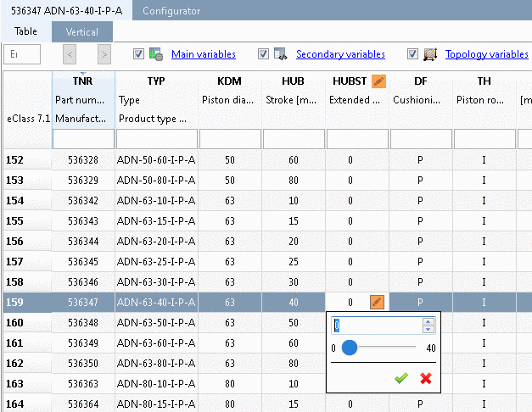Select type ADN-63-30-I-P-A
Image resolution: width=532 pixels, height=412 pixels.
click(156, 281)
